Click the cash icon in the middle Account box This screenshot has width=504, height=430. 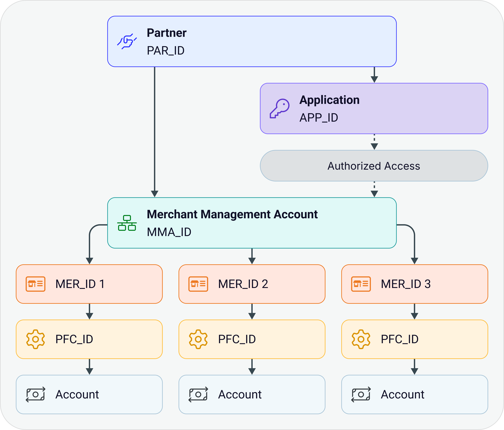(x=198, y=394)
